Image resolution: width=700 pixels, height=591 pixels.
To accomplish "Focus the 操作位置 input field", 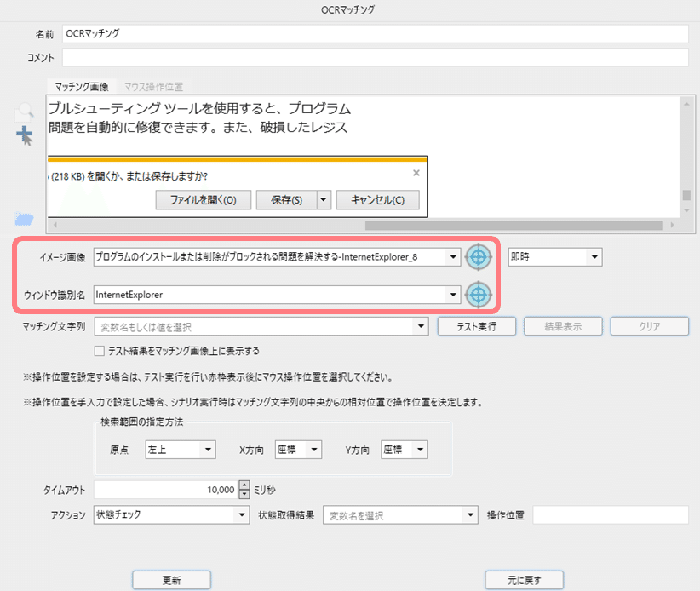I will point(611,514).
